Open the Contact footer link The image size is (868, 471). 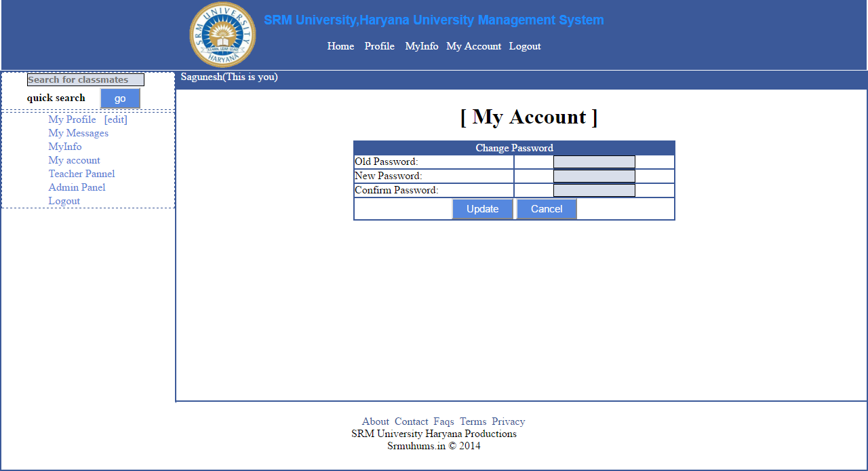coord(412,421)
